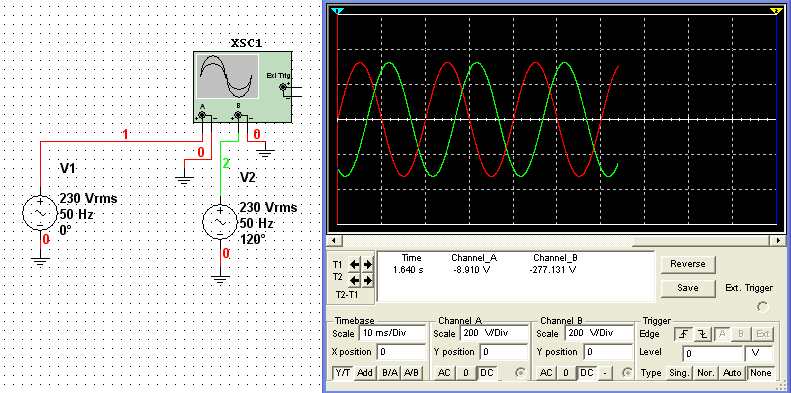The width and height of the screenshot is (791, 393).
Task: Select falling edge trigger icon
Action: coord(703,334)
